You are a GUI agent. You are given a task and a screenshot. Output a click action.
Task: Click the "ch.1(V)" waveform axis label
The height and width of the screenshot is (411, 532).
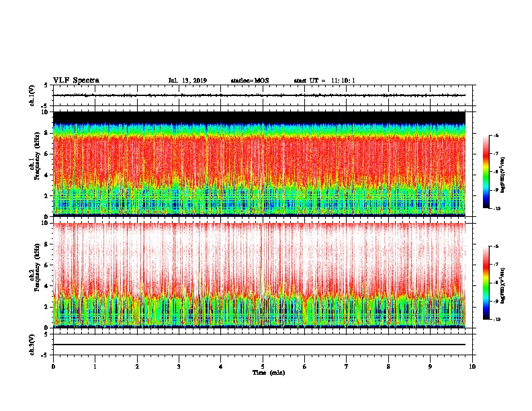click(x=32, y=95)
